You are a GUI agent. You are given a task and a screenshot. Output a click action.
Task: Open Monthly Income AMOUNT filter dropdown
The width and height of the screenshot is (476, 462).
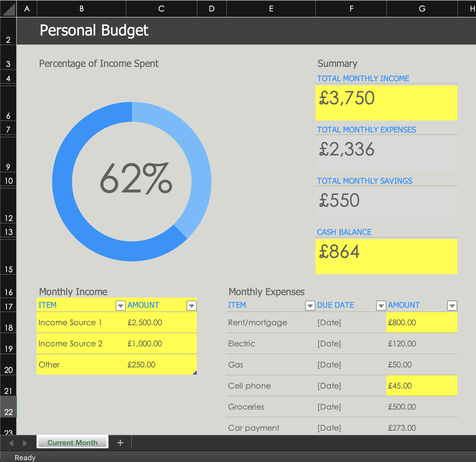pos(191,306)
